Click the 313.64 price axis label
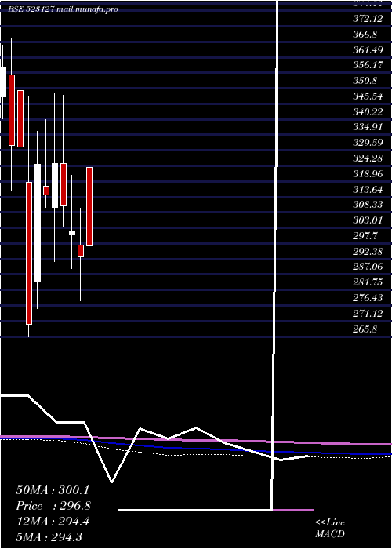Viewport: 392px width, 549px height. click(x=368, y=190)
